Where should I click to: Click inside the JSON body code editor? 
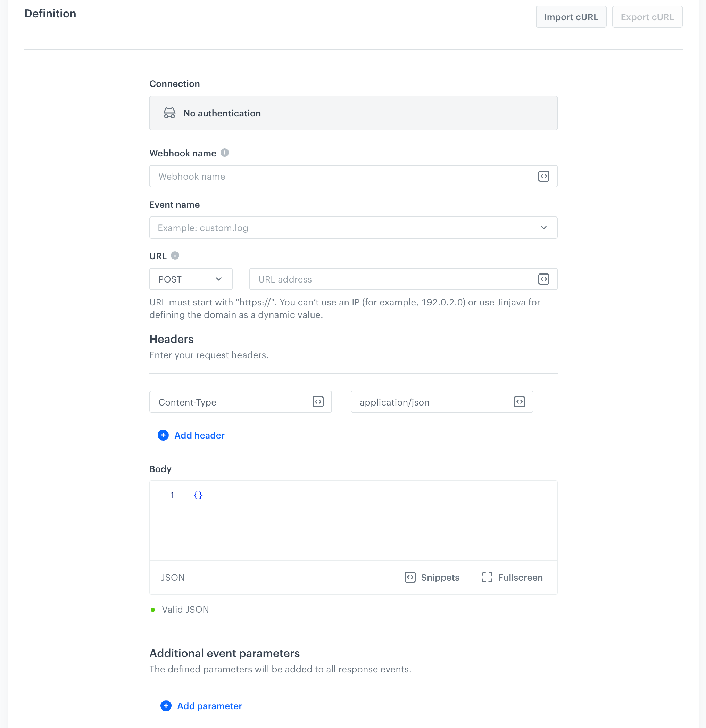352,520
